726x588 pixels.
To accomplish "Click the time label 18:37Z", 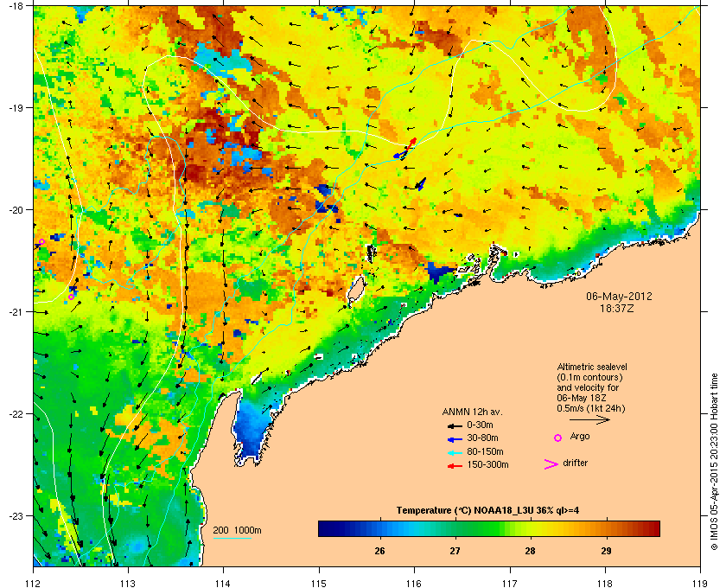I will [619, 308].
